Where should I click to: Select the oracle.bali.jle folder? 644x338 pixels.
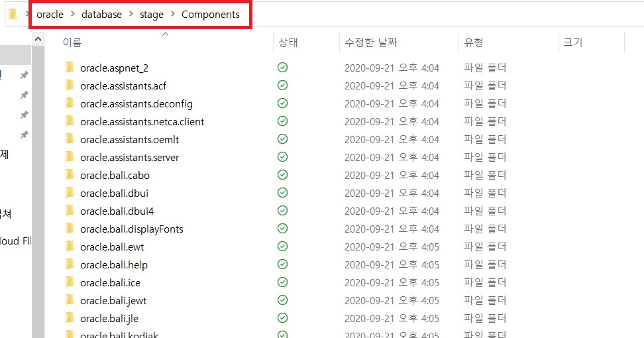(109, 319)
